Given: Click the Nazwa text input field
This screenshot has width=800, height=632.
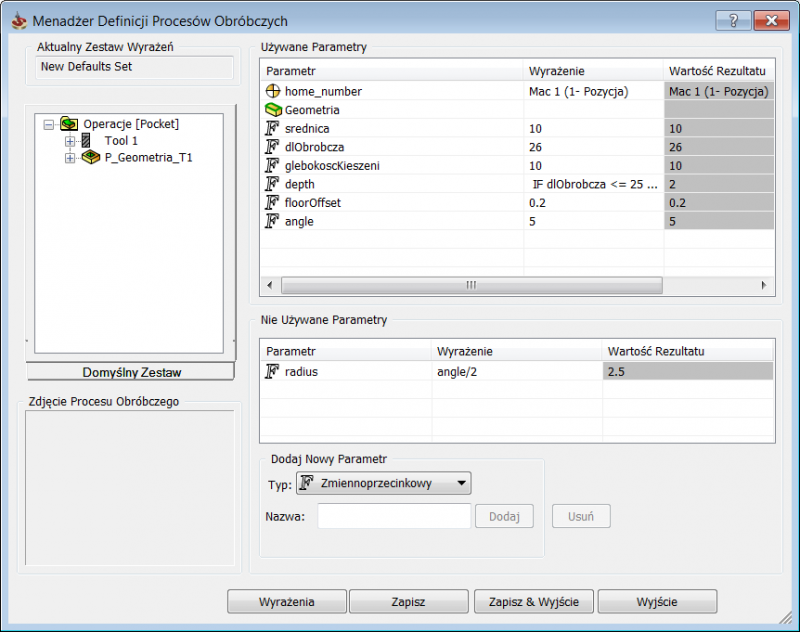Looking at the screenshot, I should [x=394, y=516].
